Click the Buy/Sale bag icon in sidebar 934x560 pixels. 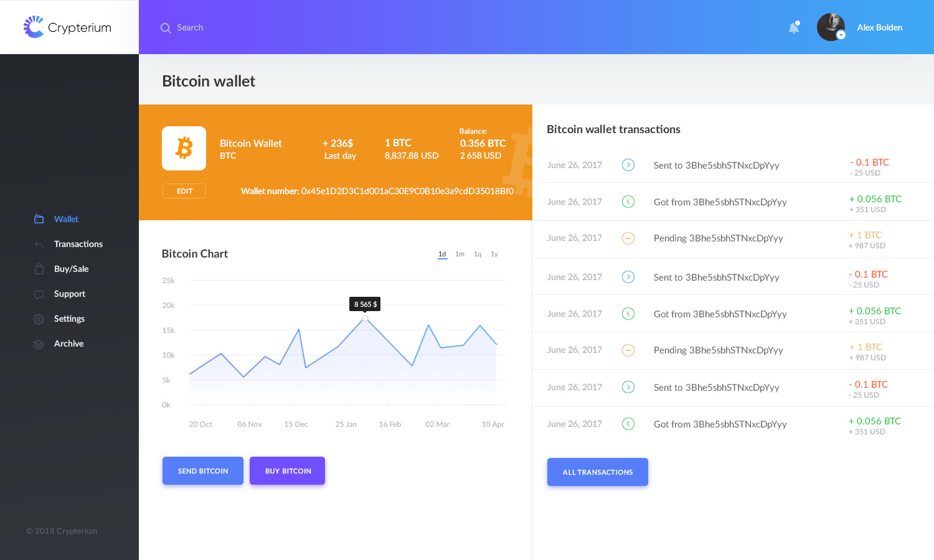tap(39, 269)
